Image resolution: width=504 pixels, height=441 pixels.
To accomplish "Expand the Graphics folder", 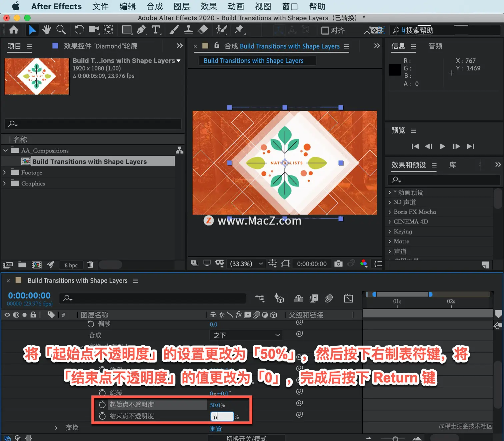I will coord(4,183).
